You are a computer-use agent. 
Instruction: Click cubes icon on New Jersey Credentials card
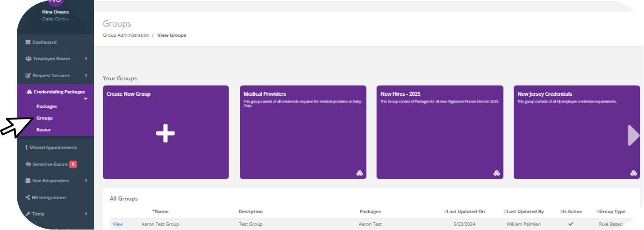[x=634, y=173]
